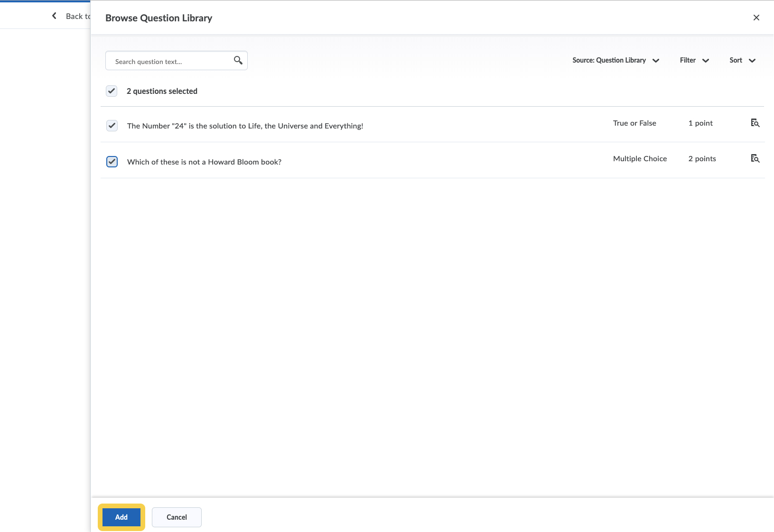Click the back chevron arrow icon
The width and height of the screenshot is (774, 532).
click(54, 16)
